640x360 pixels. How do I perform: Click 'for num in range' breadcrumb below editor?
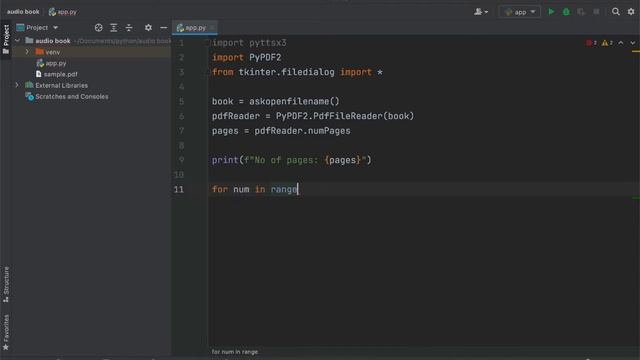coord(235,352)
